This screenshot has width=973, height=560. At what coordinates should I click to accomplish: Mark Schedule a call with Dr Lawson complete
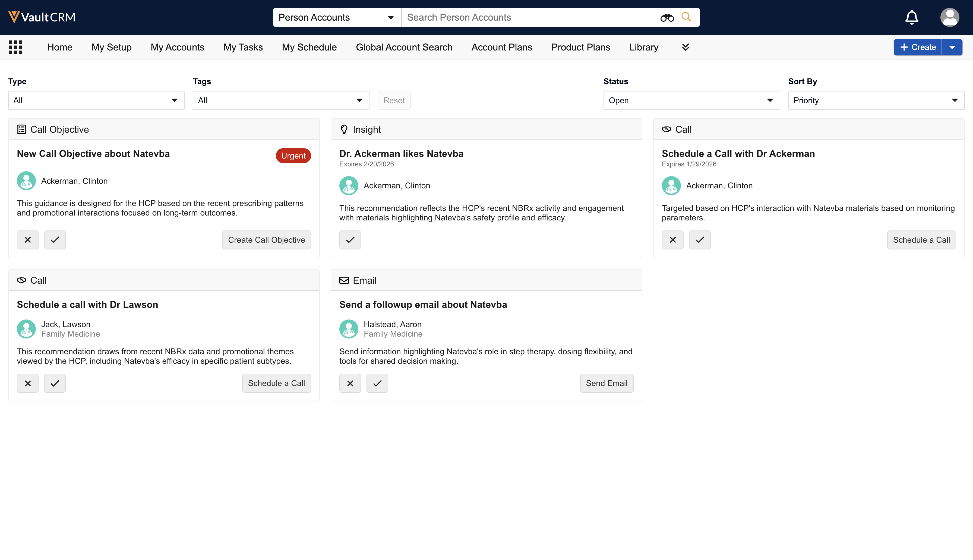click(55, 384)
